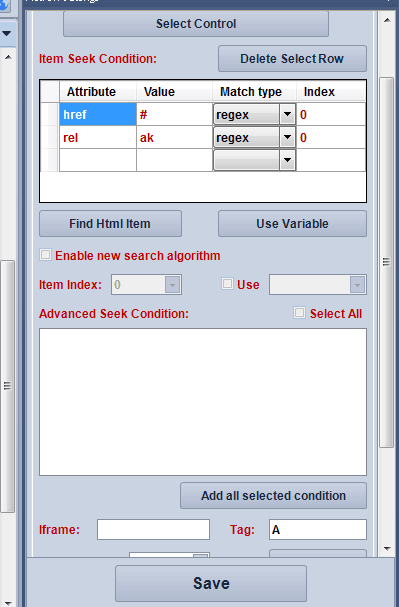Screen dimensions: 400x607
Task: Select the href attribute cell
Action: click(98, 114)
